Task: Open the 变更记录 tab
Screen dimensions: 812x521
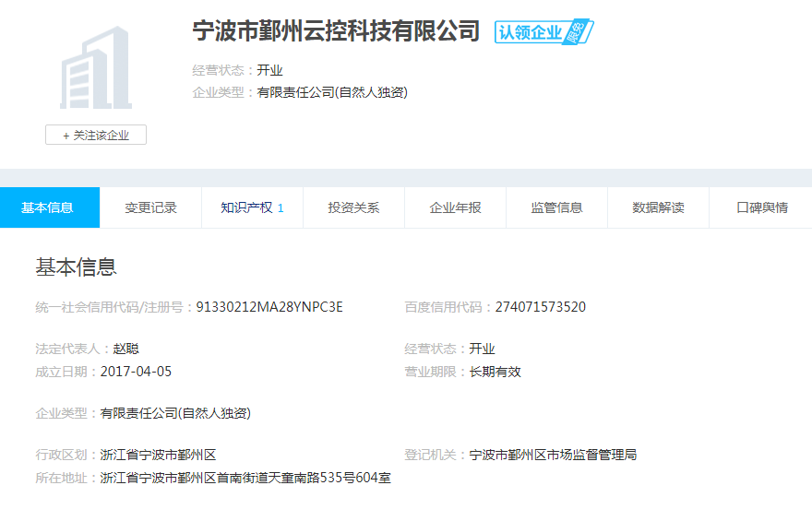Action: [150, 207]
